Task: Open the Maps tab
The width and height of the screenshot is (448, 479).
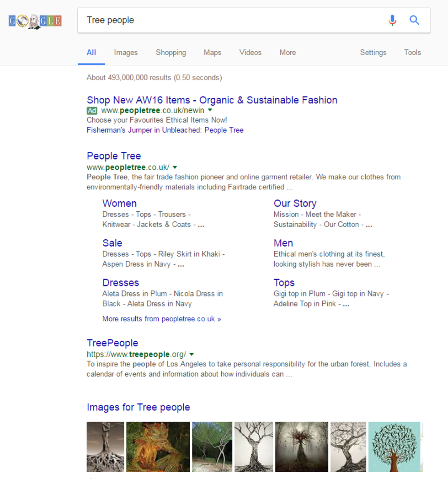Action: (213, 53)
